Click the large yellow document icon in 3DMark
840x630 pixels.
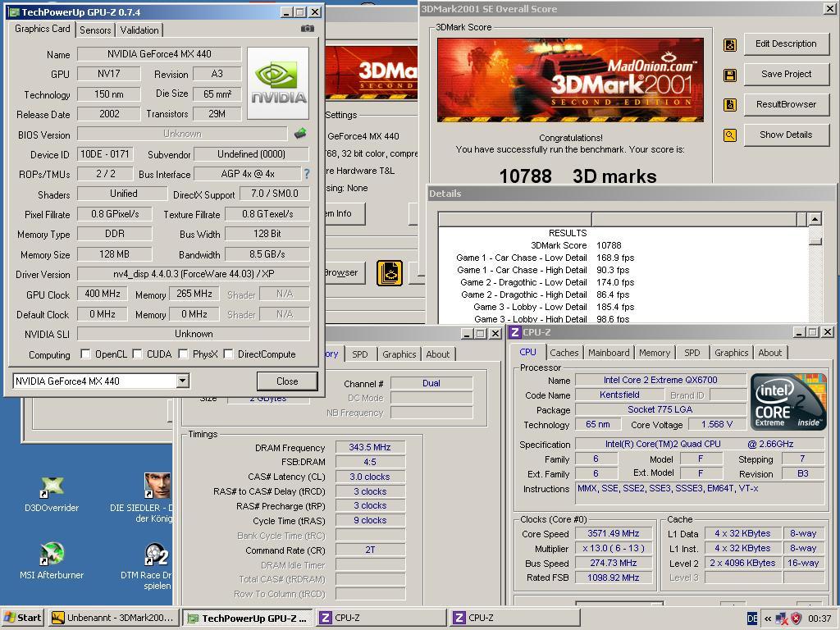pos(390,272)
